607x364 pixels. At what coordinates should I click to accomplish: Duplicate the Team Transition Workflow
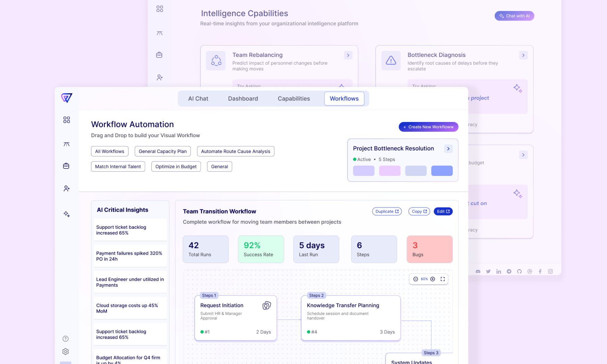pyautogui.click(x=387, y=211)
